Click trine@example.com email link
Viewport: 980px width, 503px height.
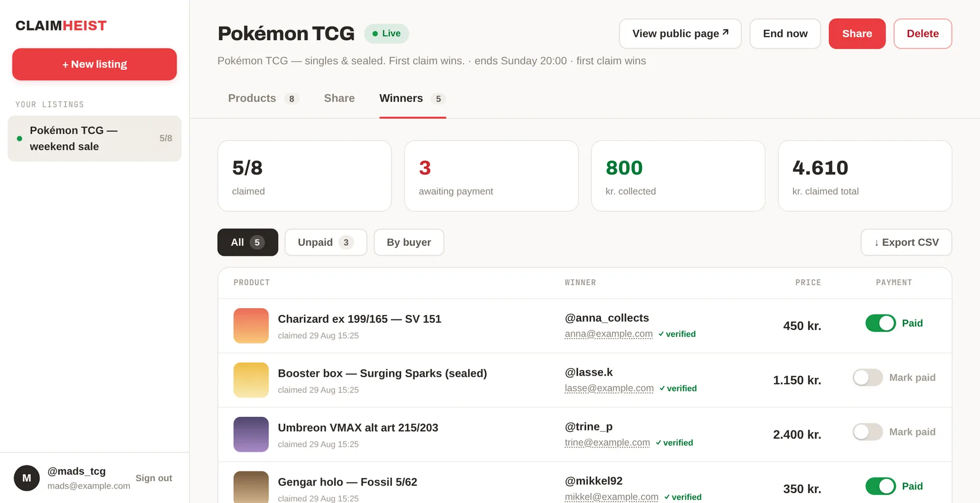tap(607, 443)
